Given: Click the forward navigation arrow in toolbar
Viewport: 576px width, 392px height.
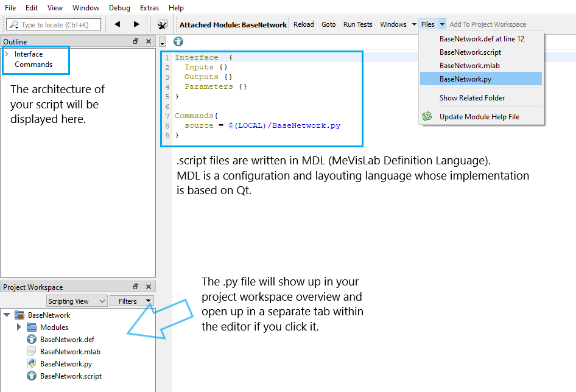Looking at the screenshot, I should [x=136, y=24].
